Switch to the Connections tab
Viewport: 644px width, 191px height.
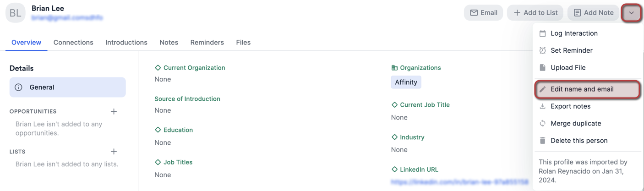click(x=73, y=43)
